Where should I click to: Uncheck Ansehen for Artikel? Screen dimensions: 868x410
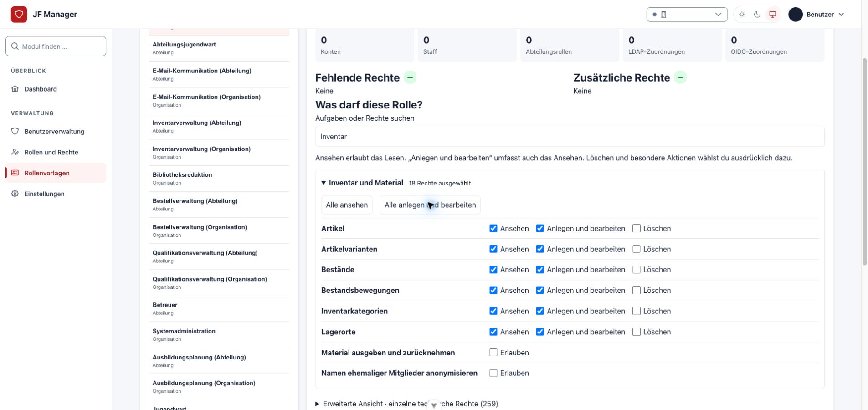tap(493, 228)
